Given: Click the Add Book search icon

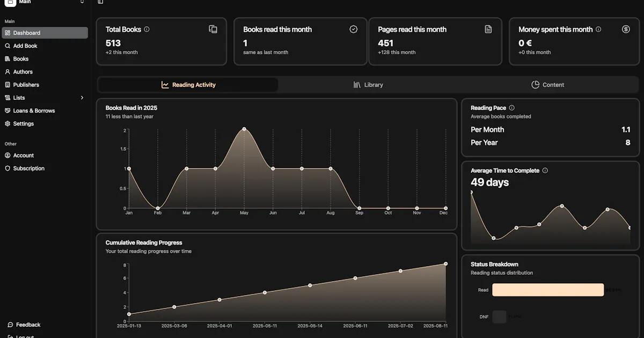Looking at the screenshot, I should coord(8,46).
